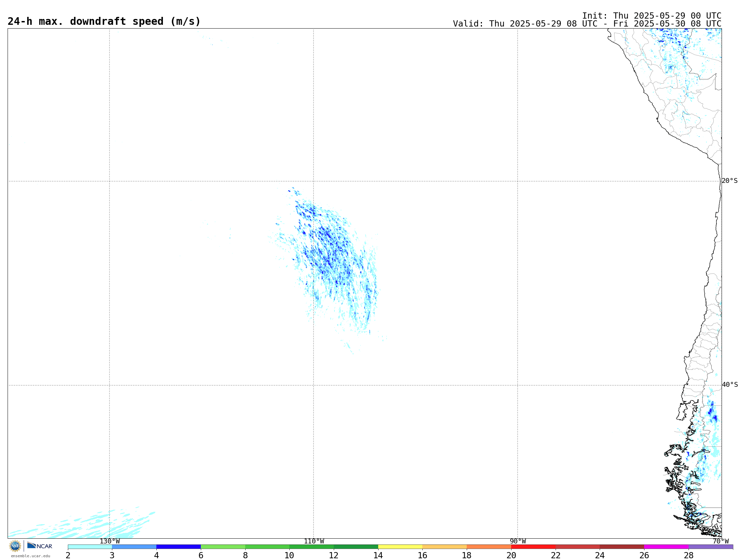Click the colorbar tick label 2
744x560 pixels.
tap(68, 556)
